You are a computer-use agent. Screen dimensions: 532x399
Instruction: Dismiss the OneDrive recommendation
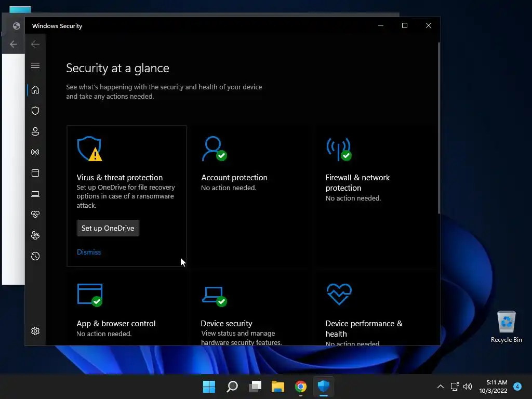[89, 252]
